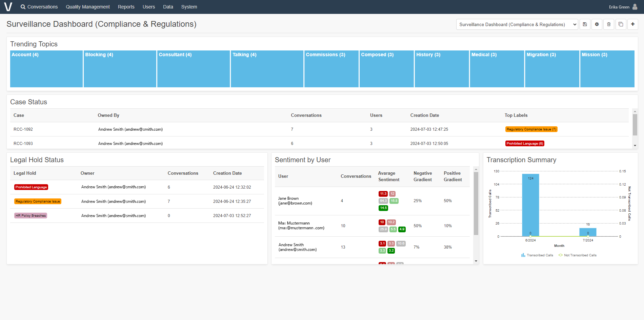Screen dimensions: 644x320
Task: Toggle Not Transcribed Calls in the legend
Action: point(577,255)
